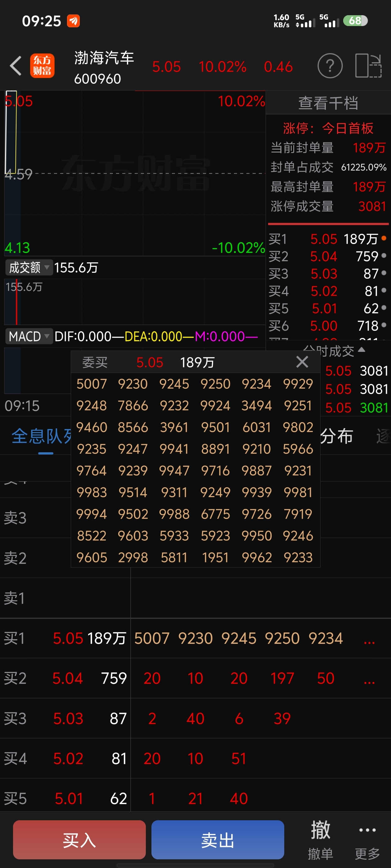391x868 pixels.
Task: Tap the 封单占成交 61225.09% row
Action: coord(328,167)
